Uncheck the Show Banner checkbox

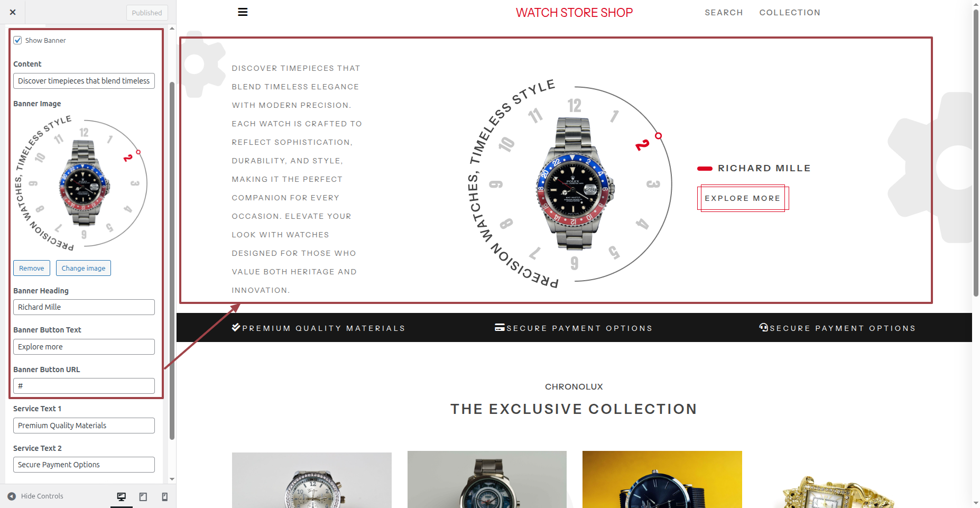point(18,40)
